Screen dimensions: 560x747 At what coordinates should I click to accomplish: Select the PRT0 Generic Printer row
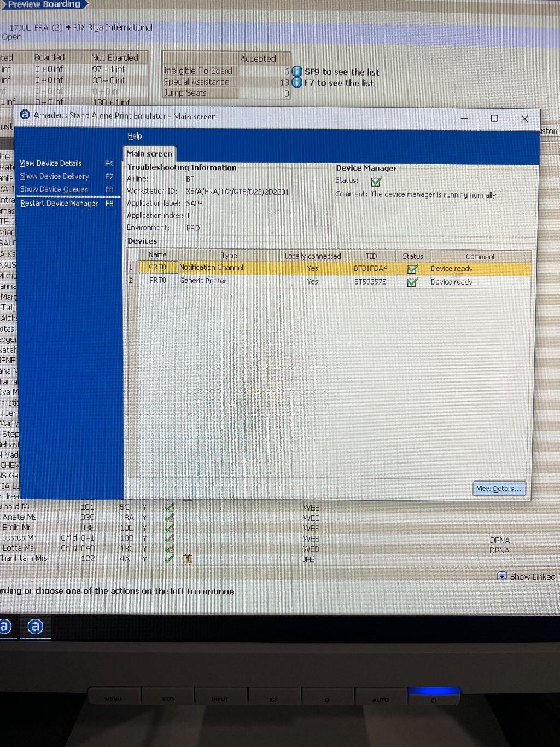pyautogui.click(x=202, y=281)
